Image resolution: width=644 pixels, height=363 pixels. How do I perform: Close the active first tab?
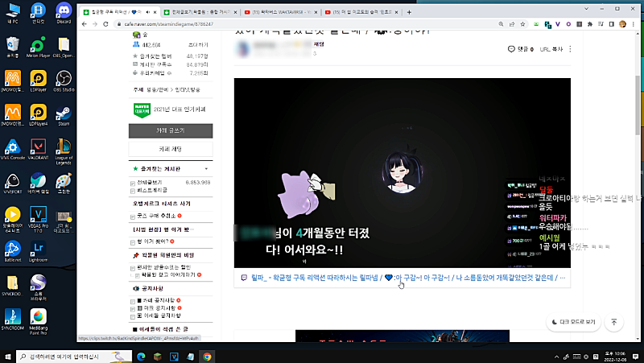(155, 12)
